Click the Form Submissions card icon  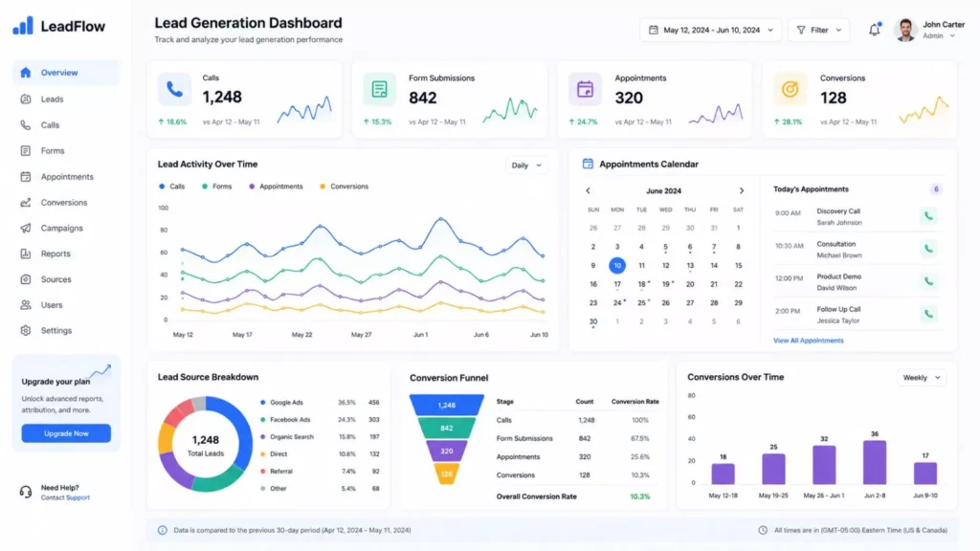pyautogui.click(x=379, y=89)
